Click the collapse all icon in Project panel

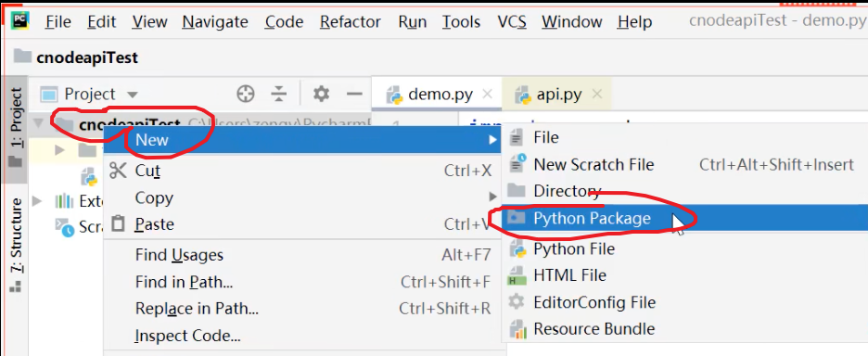click(279, 95)
